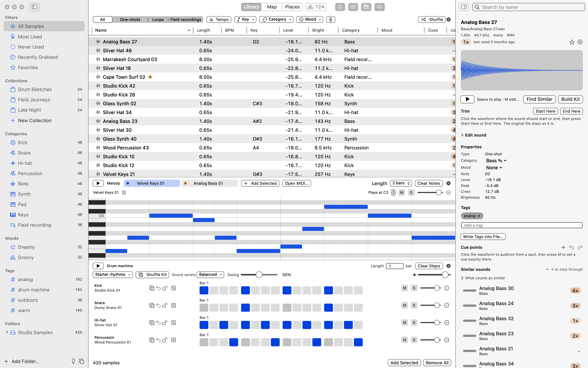Toggle the second Kick step in Bar 1
588x368 pixels.
pyautogui.click(x=214, y=290)
